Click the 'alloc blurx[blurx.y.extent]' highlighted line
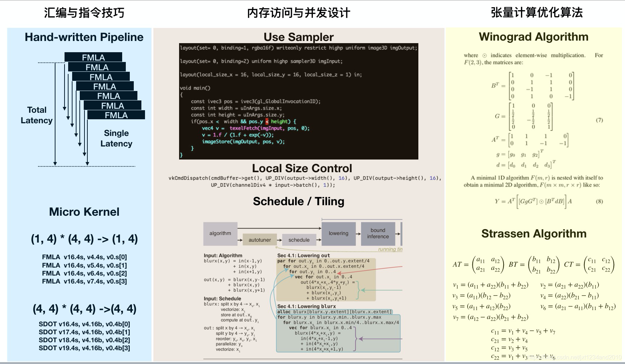Screen dimensions: 625x364 tap(335, 312)
